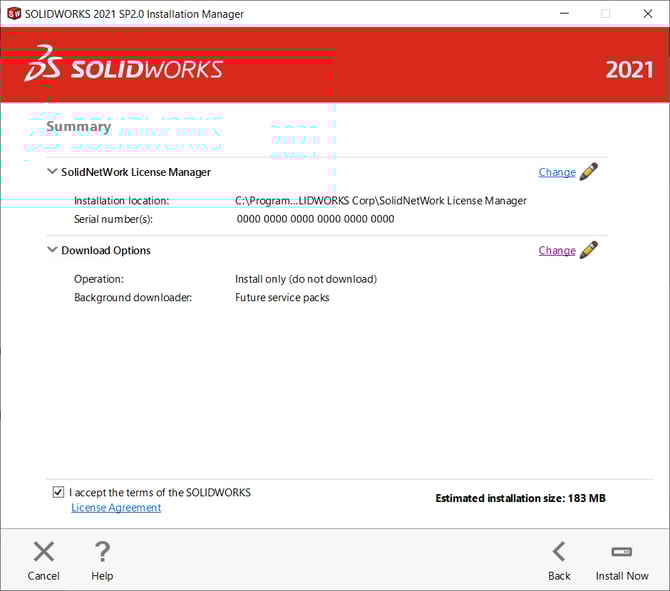Screen dimensions: 670x591
Task: Minimize the Installation Manager window
Action: click(x=559, y=14)
